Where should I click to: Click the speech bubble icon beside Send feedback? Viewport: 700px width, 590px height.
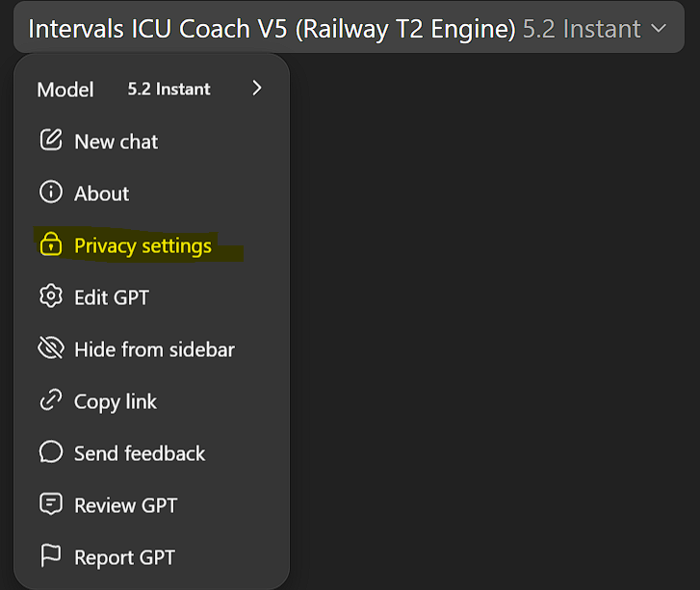click(50, 452)
